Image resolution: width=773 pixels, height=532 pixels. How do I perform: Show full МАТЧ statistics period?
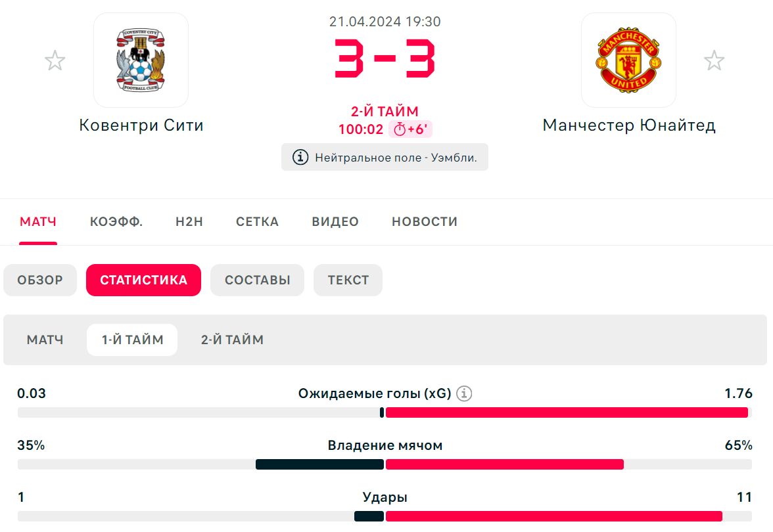[x=45, y=340]
